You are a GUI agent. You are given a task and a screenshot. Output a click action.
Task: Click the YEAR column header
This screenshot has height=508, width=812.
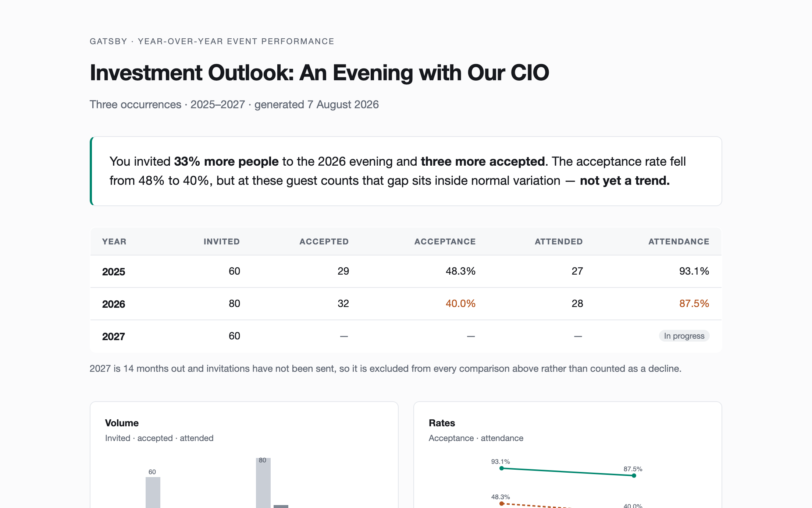114,241
